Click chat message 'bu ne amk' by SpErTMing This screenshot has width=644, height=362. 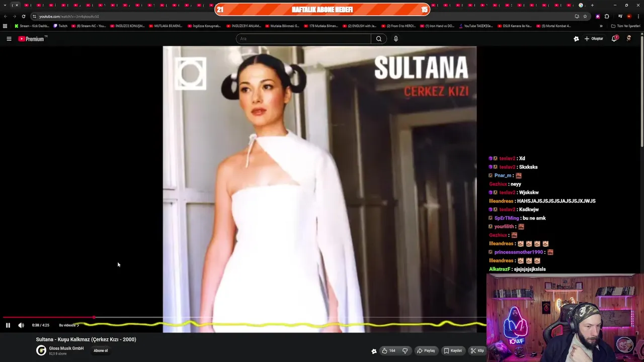click(534, 218)
